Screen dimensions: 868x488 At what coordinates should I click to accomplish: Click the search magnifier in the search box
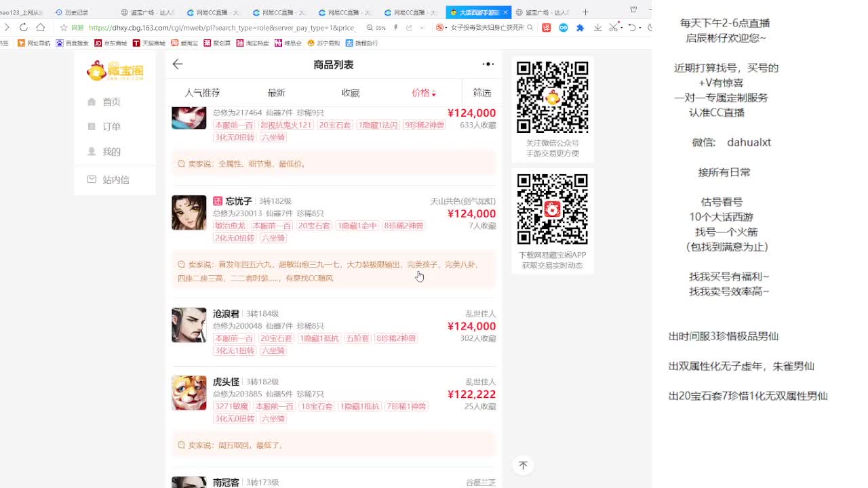530,28
